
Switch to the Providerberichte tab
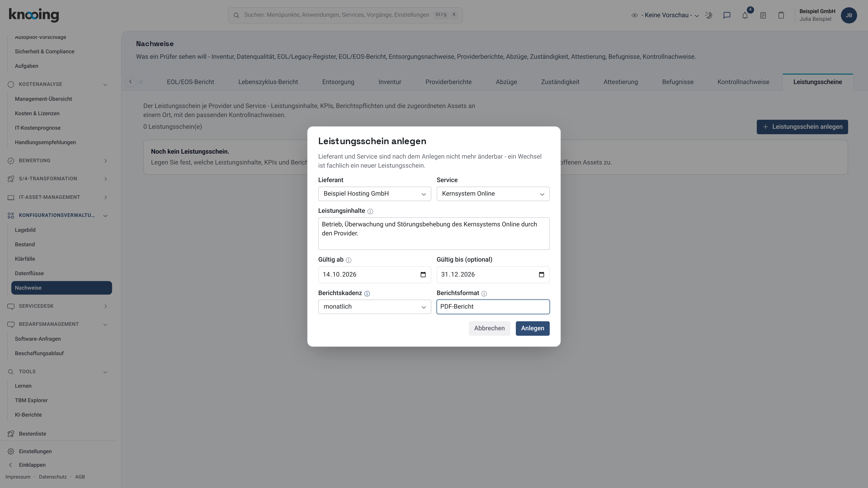pos(448,82)
